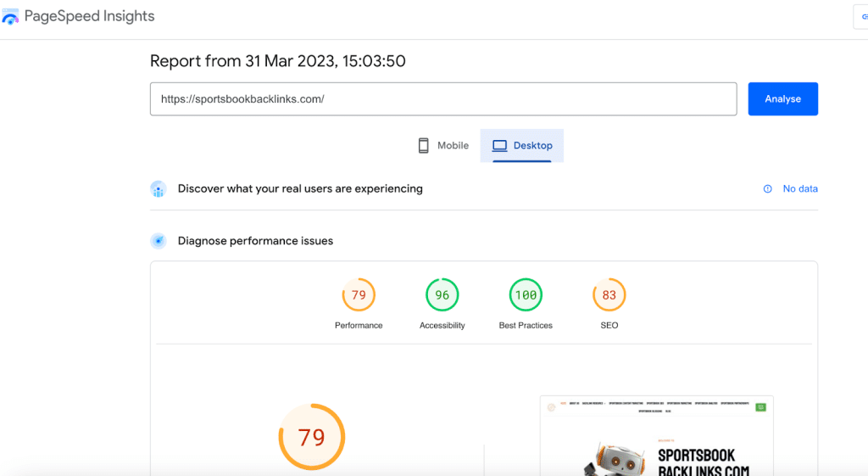
Task: Switch to the Mobile tab
Action: 443,146
